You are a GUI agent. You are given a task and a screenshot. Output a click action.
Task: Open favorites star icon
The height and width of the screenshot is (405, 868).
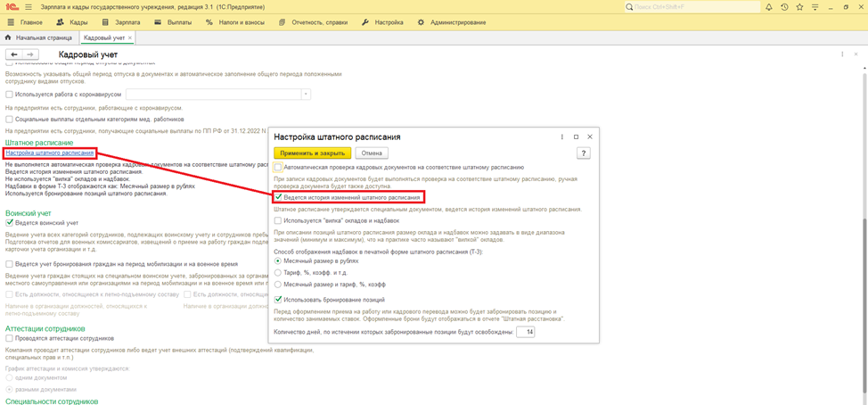[799, 7]
